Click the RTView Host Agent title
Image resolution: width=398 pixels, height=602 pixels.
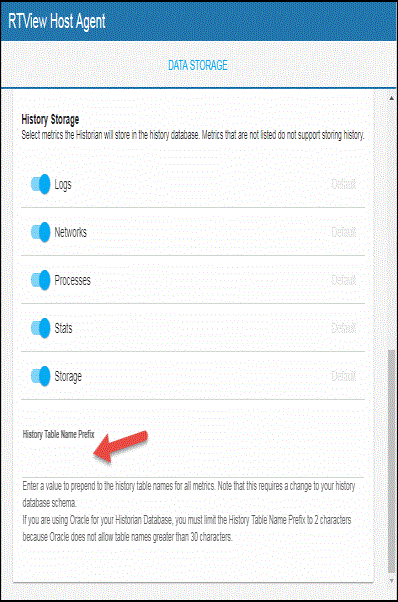pyautogui.click(x=57, y=21)
